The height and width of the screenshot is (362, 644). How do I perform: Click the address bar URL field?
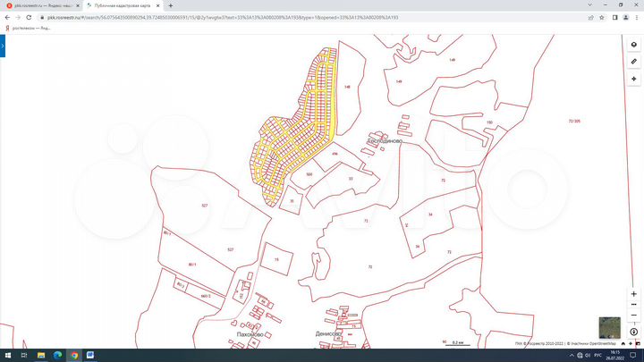click(268, 17)
